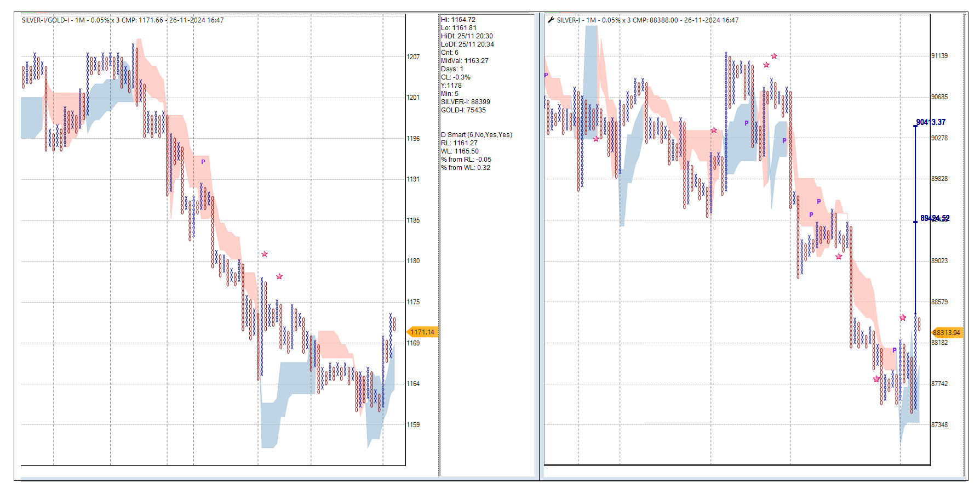
Task: Click 'LoDt: 25/11 20:34' entry
Action: pyautogui.click(x=468, y=44)
